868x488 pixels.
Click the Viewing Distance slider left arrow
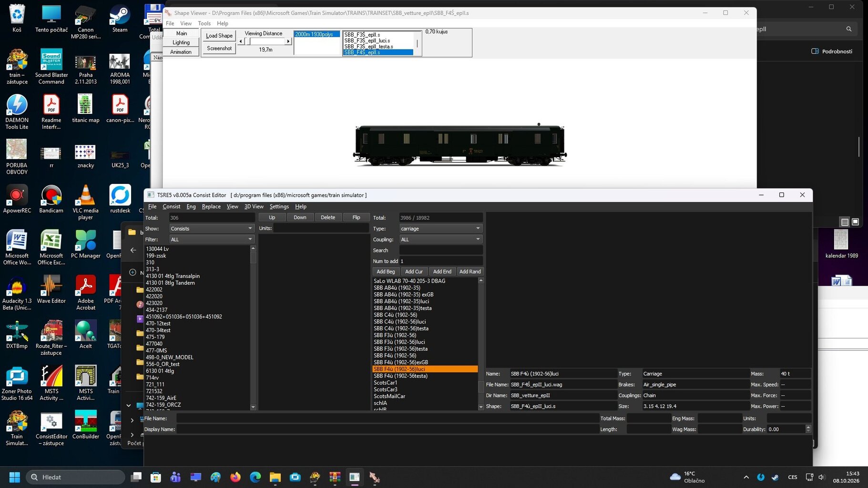point(241,41)
